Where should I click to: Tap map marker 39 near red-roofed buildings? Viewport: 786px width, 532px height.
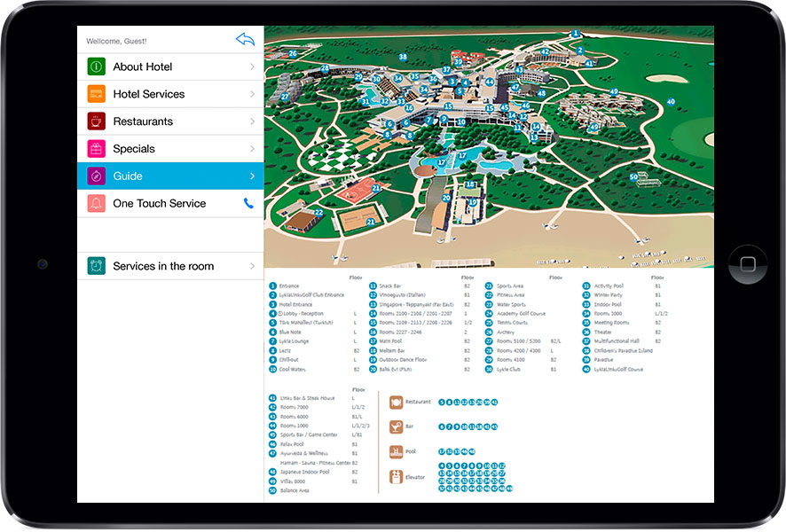(458, 62)
